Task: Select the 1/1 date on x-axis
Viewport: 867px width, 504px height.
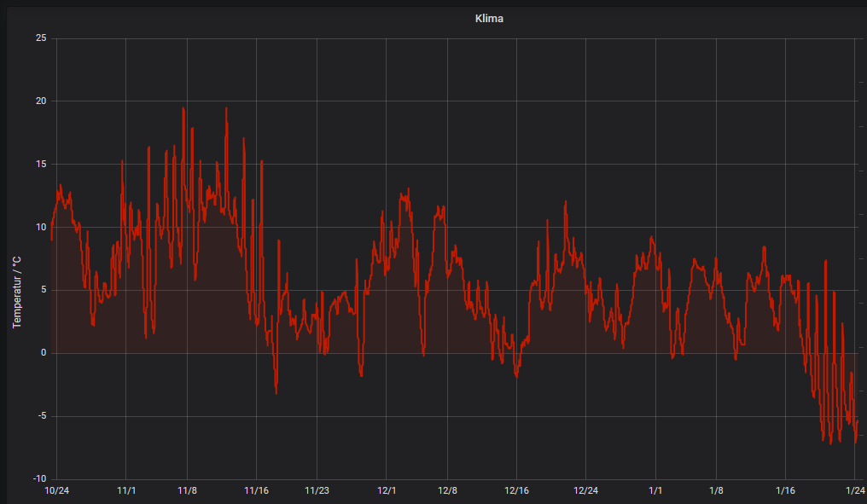Action: [655, 490]
